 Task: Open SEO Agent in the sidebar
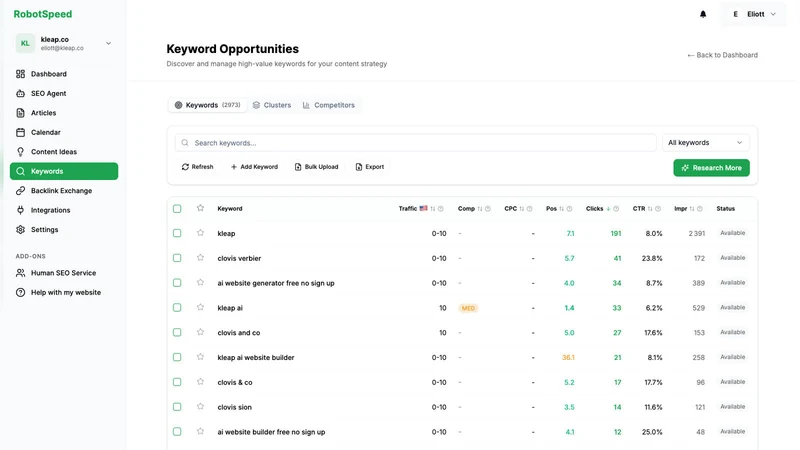(x=64, y=93)
